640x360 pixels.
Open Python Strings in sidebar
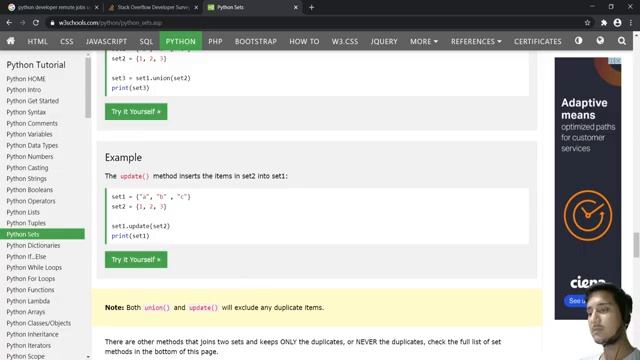[27, 179]
